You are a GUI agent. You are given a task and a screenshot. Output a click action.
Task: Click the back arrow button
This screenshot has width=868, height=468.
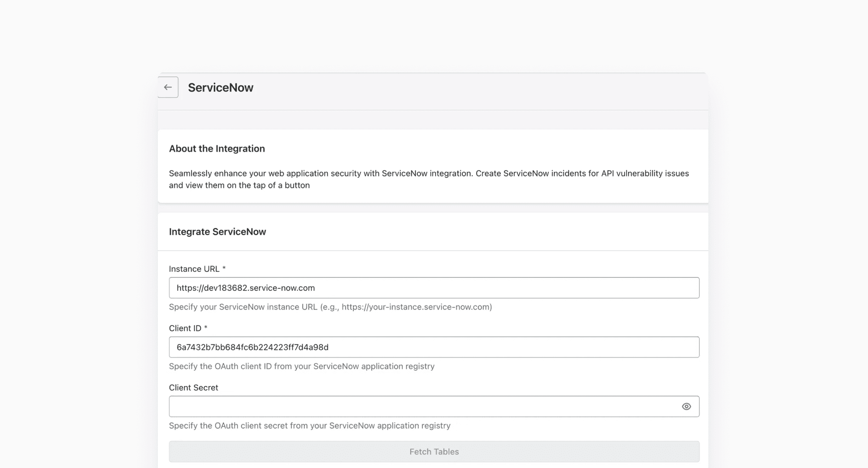(168, 87)
